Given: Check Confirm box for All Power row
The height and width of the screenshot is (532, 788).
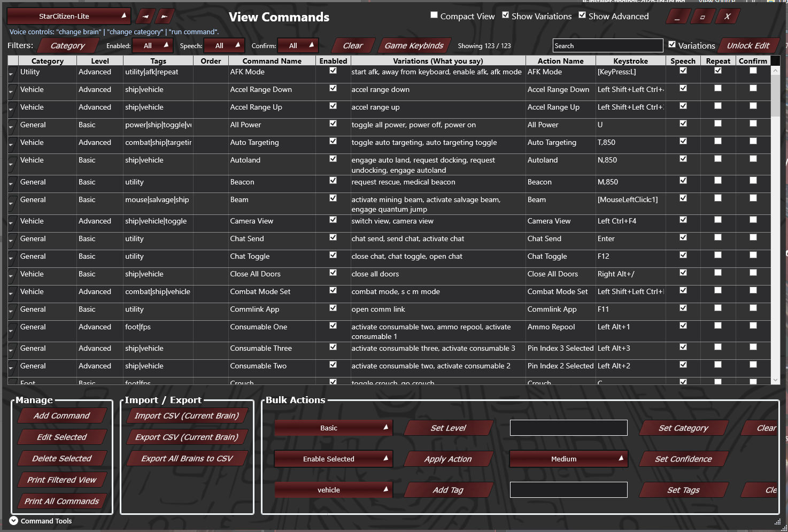Looking at the screenshot, I should pyautogui.click(x=753, y=124).
